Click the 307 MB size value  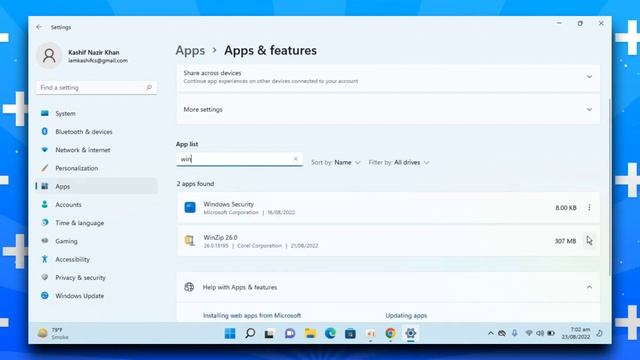pyautogui.click(x=565, y=241)
